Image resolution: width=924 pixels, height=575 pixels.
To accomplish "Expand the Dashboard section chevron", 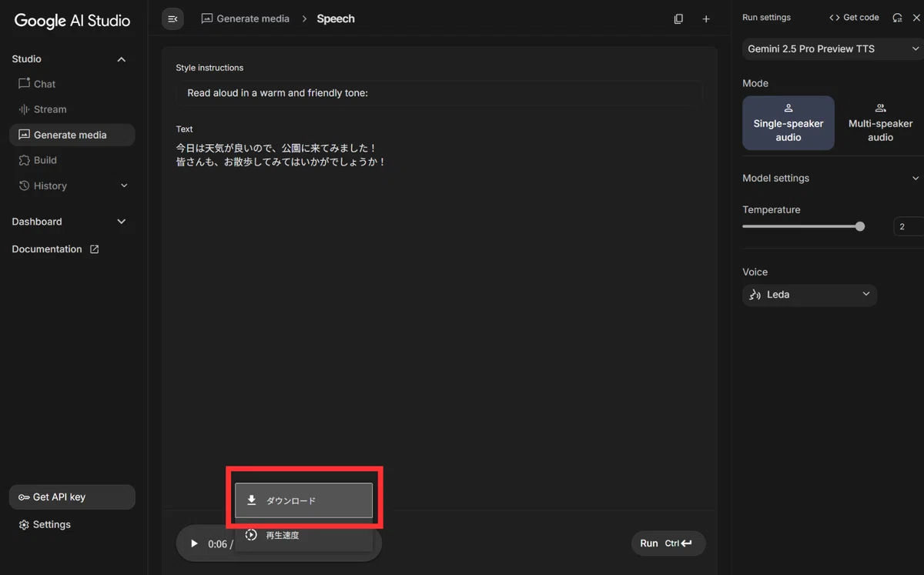I will pos(121,222).
